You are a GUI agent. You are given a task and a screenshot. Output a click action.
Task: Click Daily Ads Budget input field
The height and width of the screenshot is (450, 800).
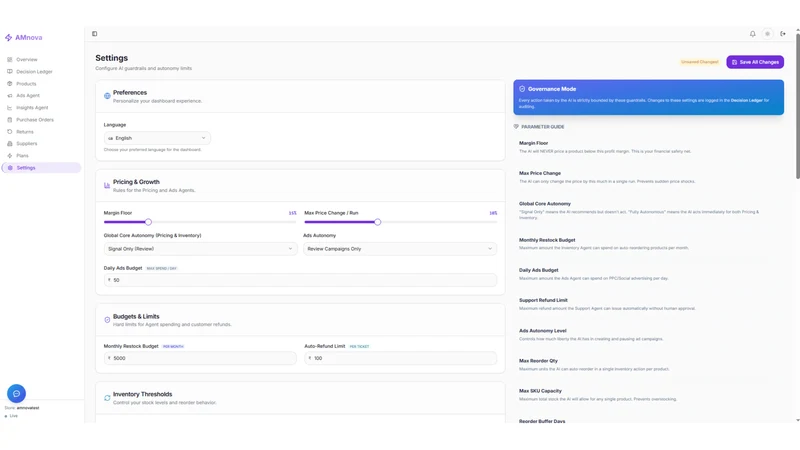301,280
